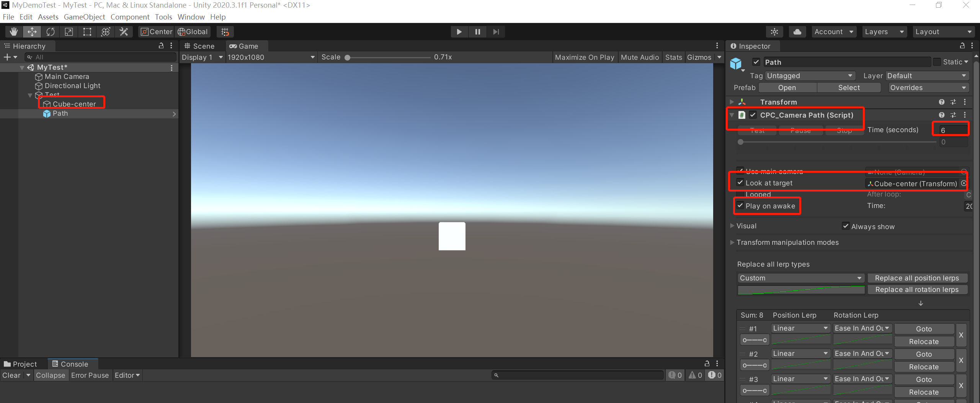Select the Move tool in the toolbar

coord(32,31)
